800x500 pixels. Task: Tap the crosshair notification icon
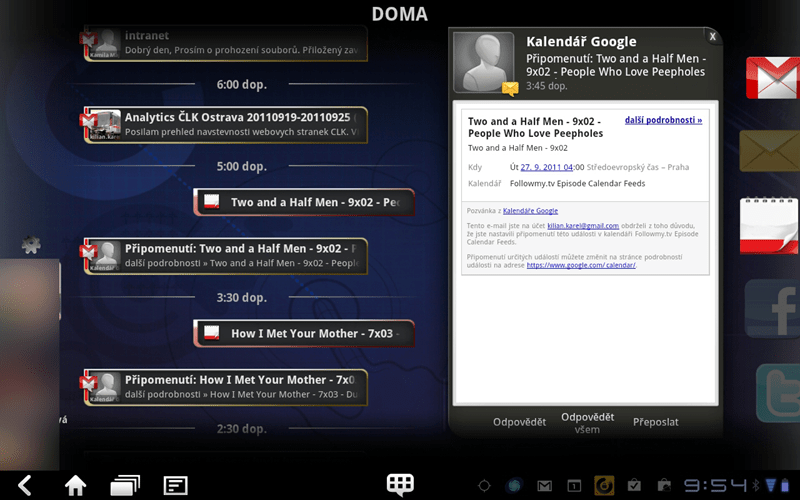pos(484,486)
